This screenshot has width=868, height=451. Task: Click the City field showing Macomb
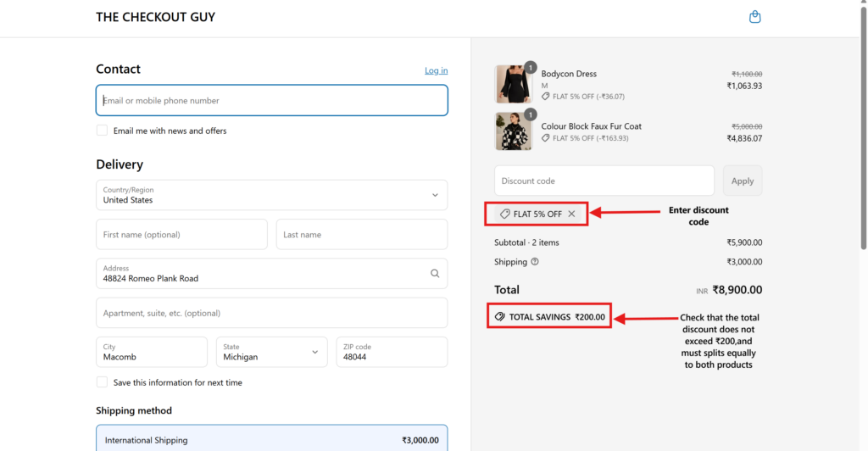152,352
